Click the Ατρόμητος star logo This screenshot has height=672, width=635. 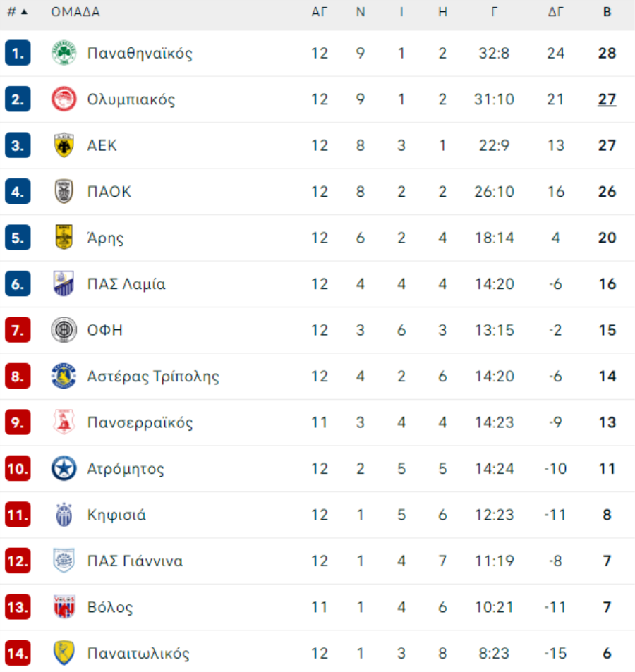click(x=64, y=469)
